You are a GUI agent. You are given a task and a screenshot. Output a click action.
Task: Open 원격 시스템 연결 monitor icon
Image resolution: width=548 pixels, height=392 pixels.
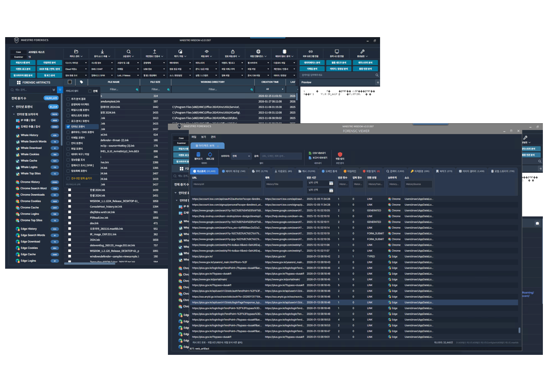(337, 52)
